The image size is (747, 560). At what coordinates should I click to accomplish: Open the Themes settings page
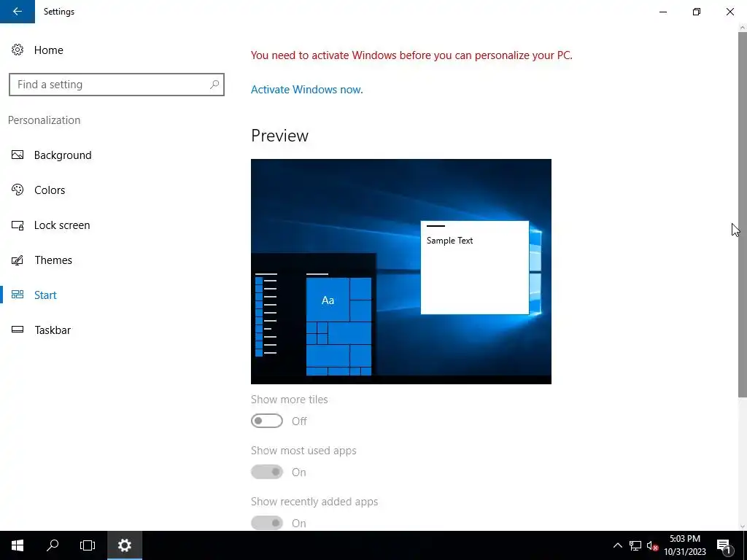53,260
